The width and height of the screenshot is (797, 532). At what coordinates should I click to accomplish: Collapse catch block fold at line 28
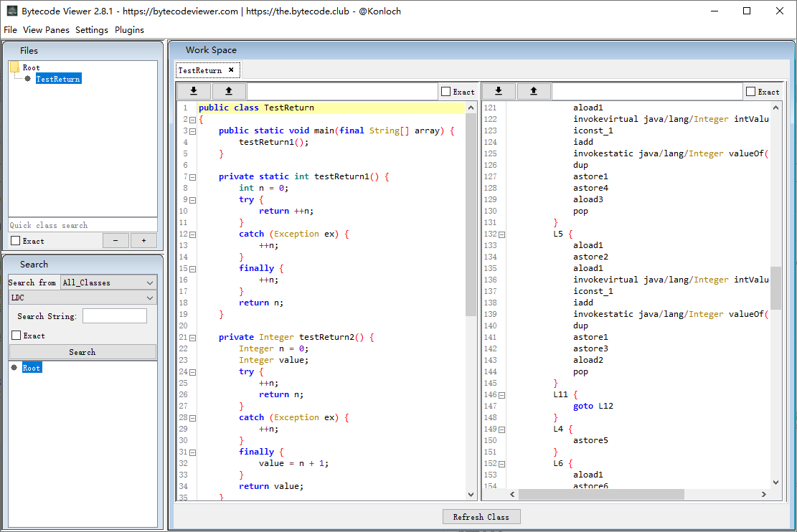coord(193,418)
